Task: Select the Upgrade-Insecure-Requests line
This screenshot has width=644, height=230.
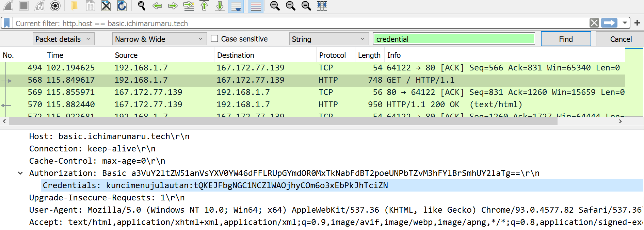Action: (107, 198)
